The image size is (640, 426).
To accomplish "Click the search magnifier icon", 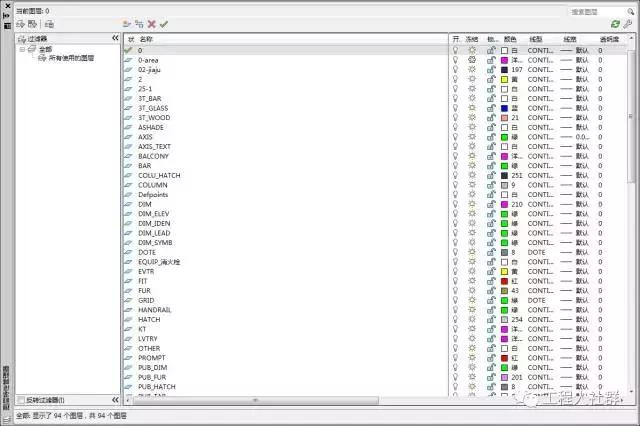I will coord(631,12).
